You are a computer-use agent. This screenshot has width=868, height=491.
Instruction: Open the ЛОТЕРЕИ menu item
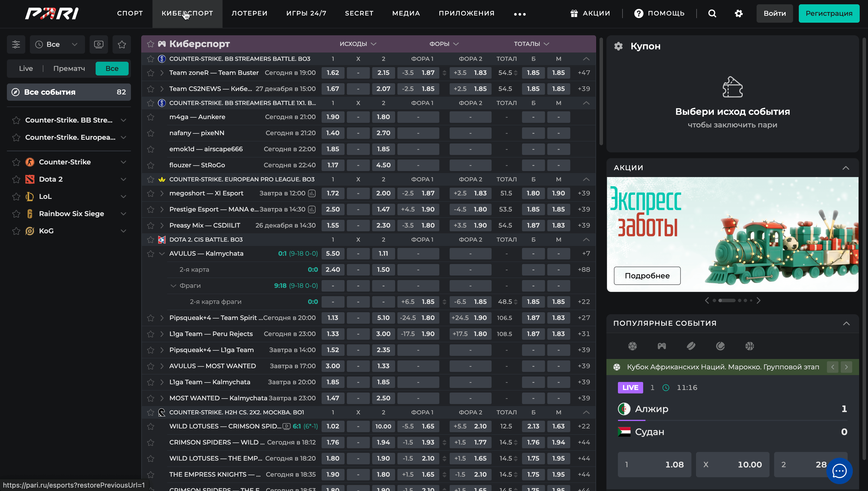(x=249, y=13)
